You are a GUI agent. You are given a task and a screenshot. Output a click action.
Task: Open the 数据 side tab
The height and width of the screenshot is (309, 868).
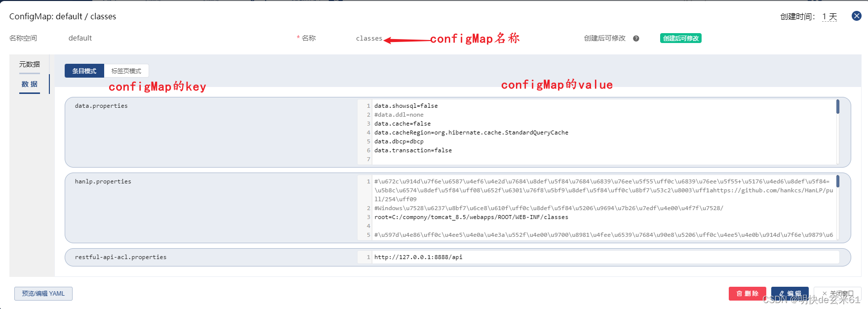[x=30, y=84]
